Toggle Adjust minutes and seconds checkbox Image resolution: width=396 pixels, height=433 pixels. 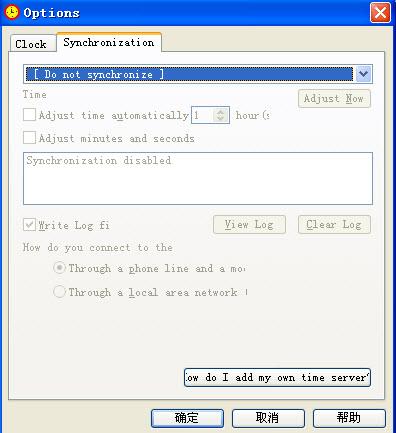(x=29, y=138)
